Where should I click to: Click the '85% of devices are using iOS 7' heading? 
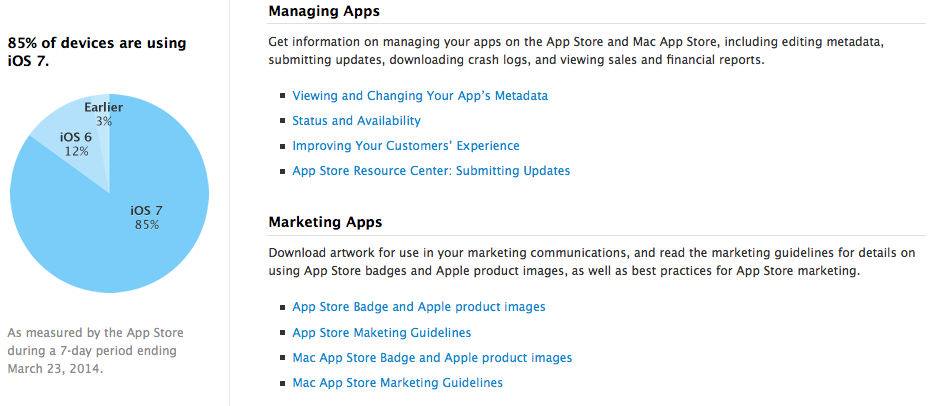point(97,52)
